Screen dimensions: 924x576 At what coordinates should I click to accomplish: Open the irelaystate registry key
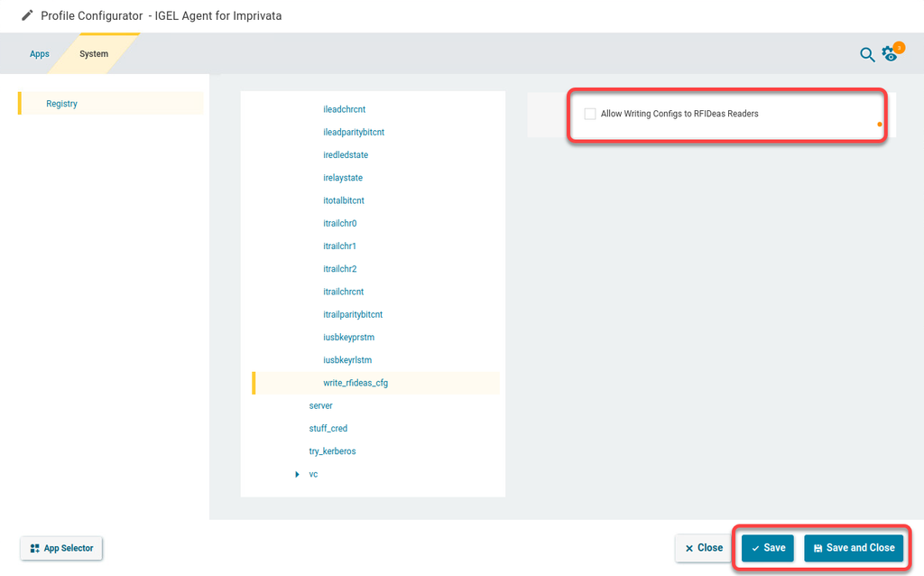click(x=343, y=178)
